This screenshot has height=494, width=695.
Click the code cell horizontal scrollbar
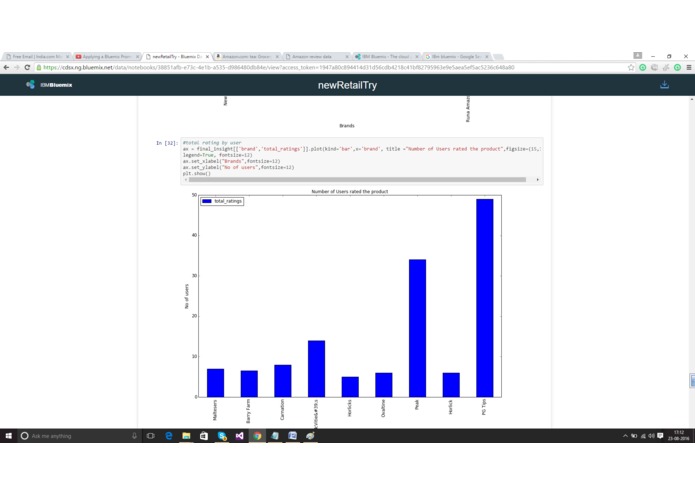tap(357, 179)
